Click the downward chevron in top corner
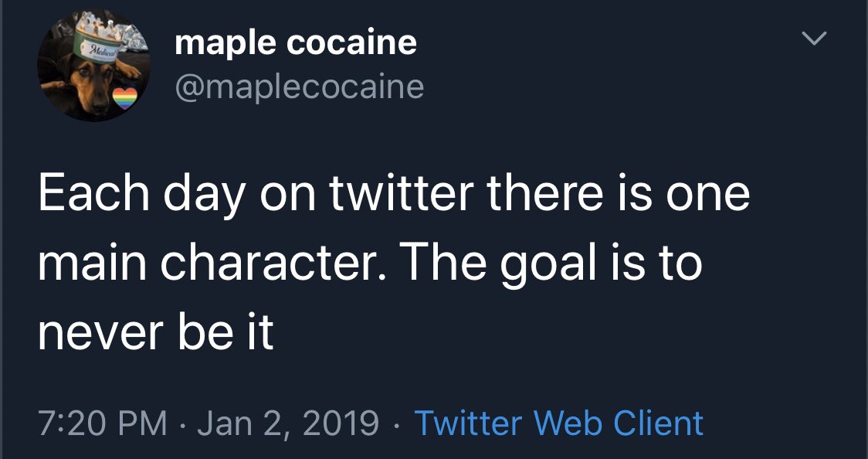 (812, 39)
